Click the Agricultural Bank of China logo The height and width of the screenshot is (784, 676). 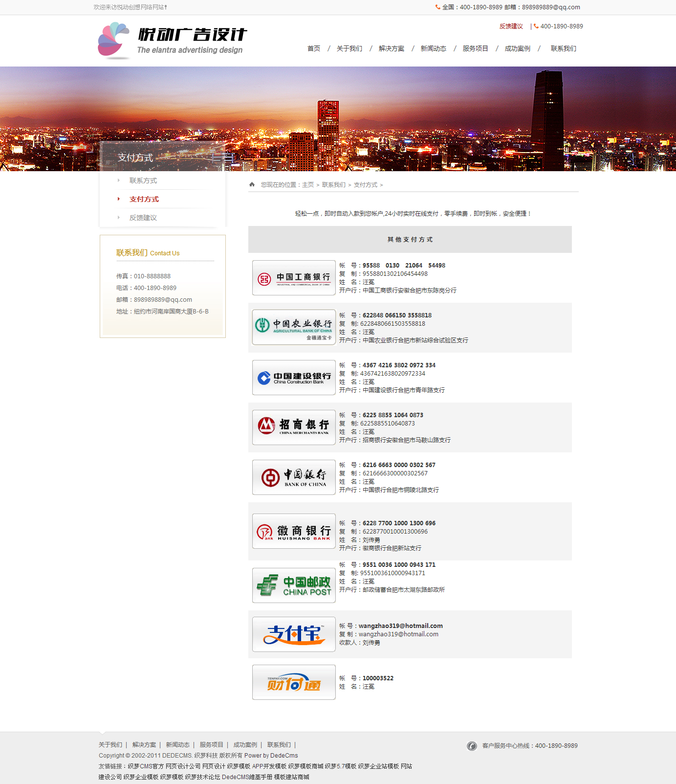pyautogui.click(x=294, y=327)
